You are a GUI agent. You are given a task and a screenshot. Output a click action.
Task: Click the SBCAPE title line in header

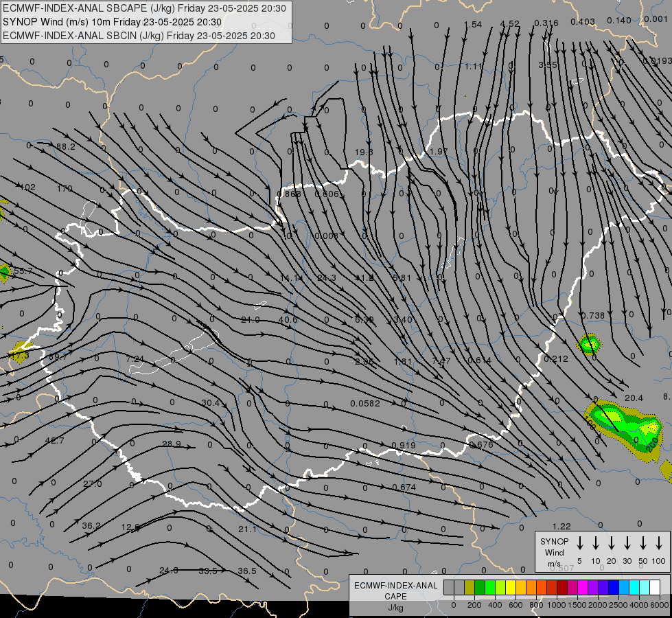(x=144, y=8)
